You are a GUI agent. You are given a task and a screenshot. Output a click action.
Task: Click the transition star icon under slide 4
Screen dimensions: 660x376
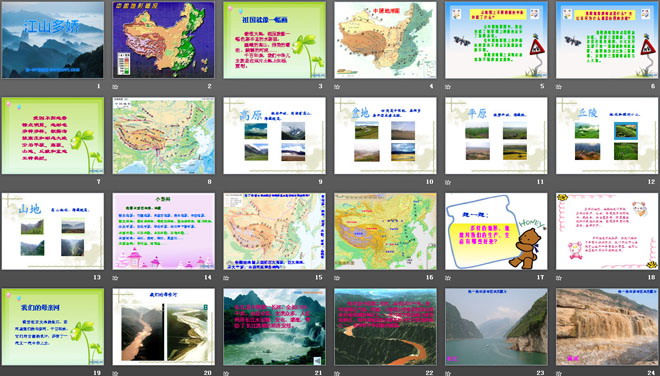point(337,87)
